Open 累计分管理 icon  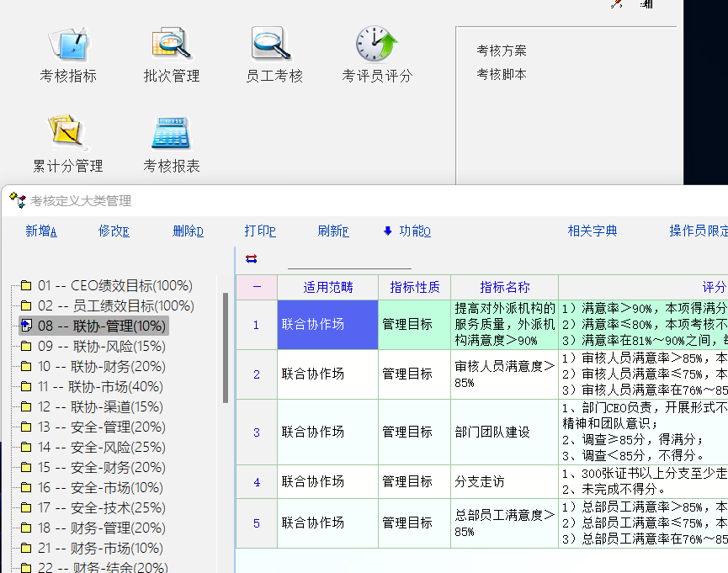pos(68,133)
